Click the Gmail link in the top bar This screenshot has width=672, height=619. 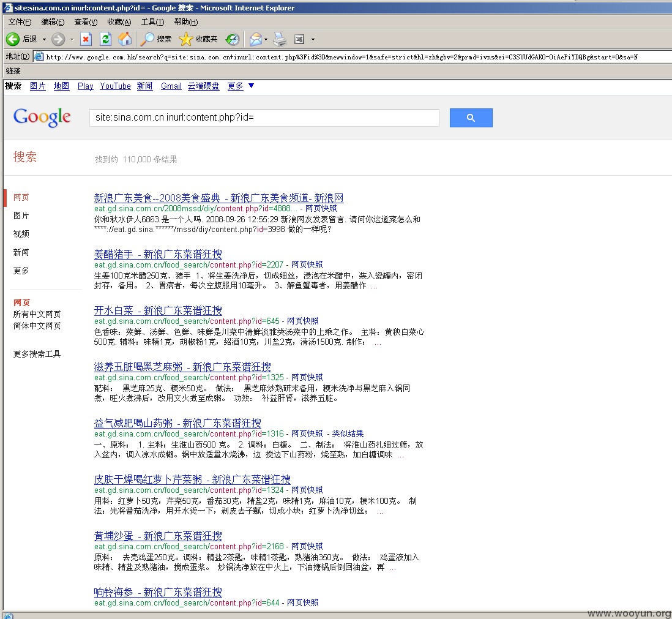tap(171, 86)
